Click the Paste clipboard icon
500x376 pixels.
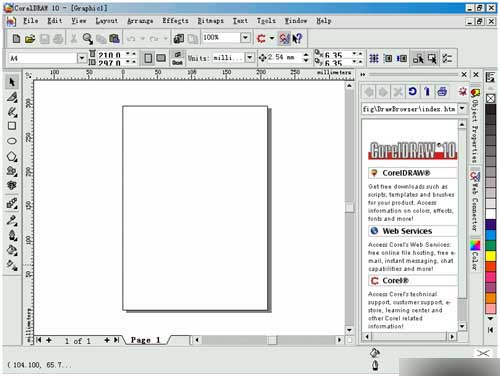coord(114,39)
